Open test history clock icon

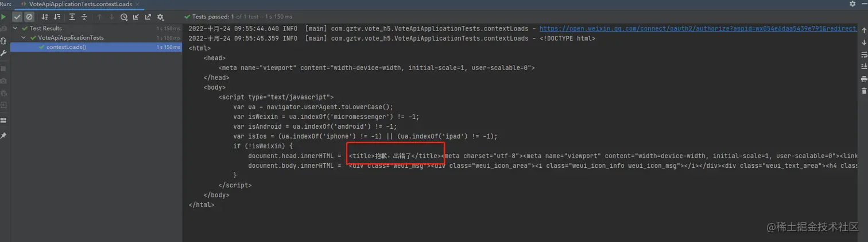(x=124, y=17)
